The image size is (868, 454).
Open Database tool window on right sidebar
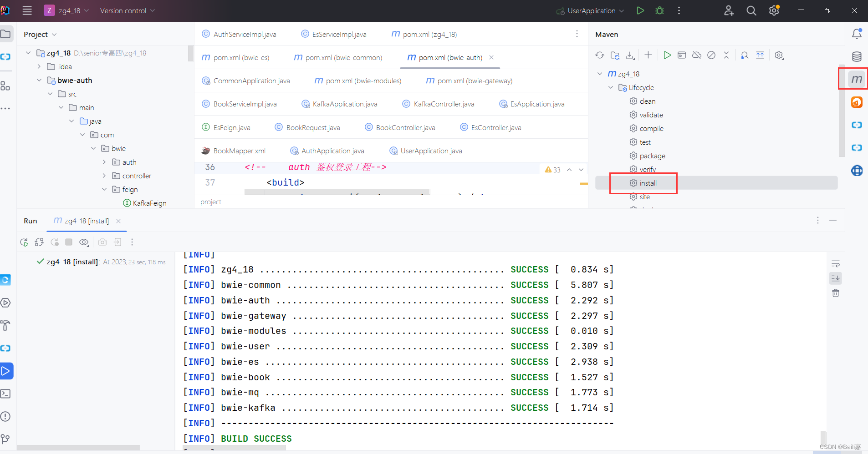click(x=858, y=56)
